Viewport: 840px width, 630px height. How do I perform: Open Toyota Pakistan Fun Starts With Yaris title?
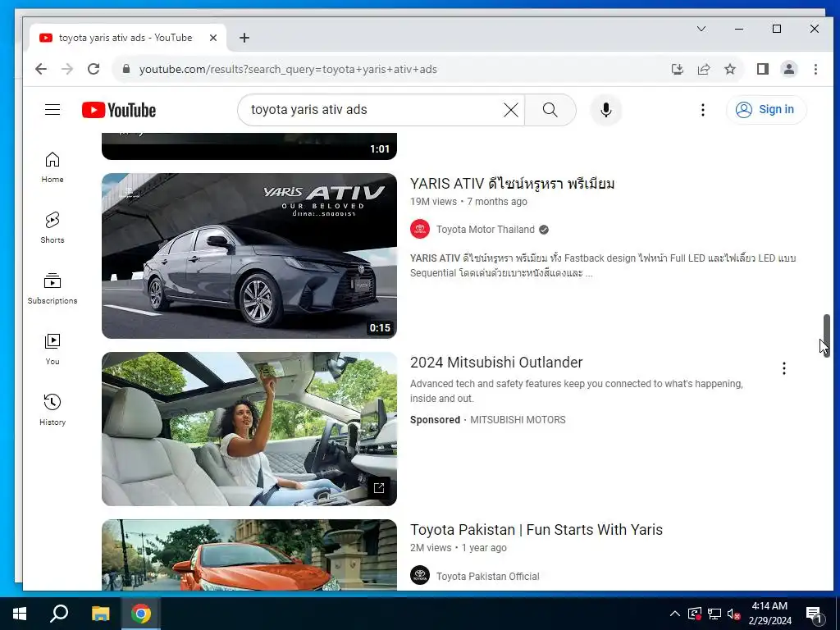point(536,529)
